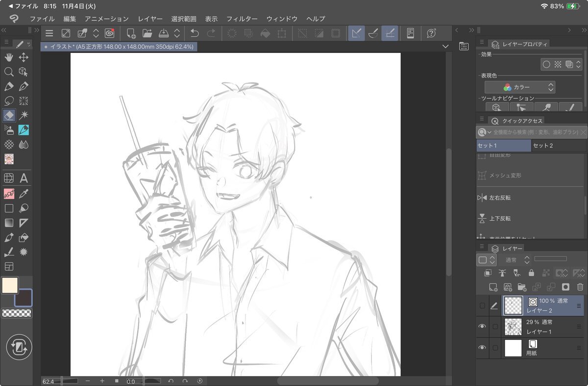The image size is (588, 386).
Task: Select the cream main color swatch
Action: (10, 286)
